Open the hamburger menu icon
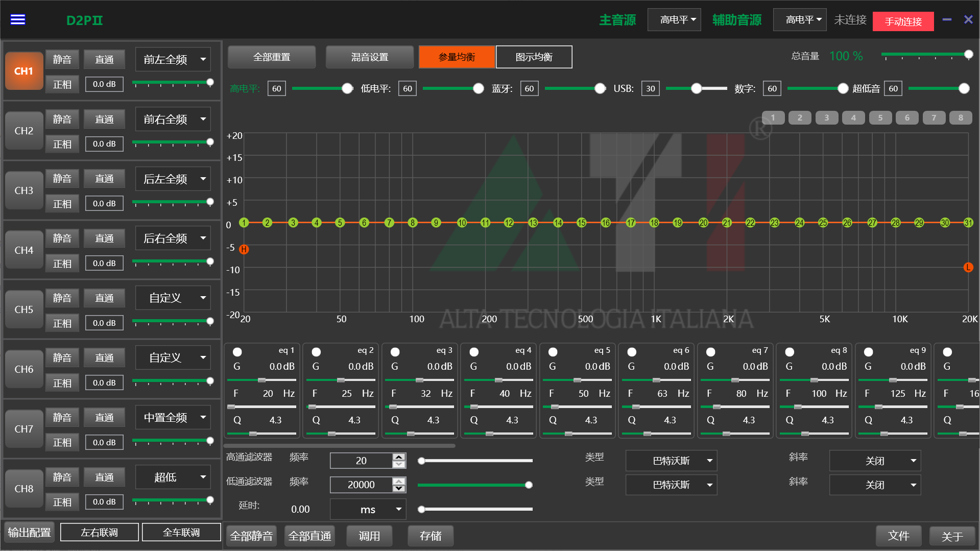The height and width of the screenshot is (551, 980). point(18,20)
